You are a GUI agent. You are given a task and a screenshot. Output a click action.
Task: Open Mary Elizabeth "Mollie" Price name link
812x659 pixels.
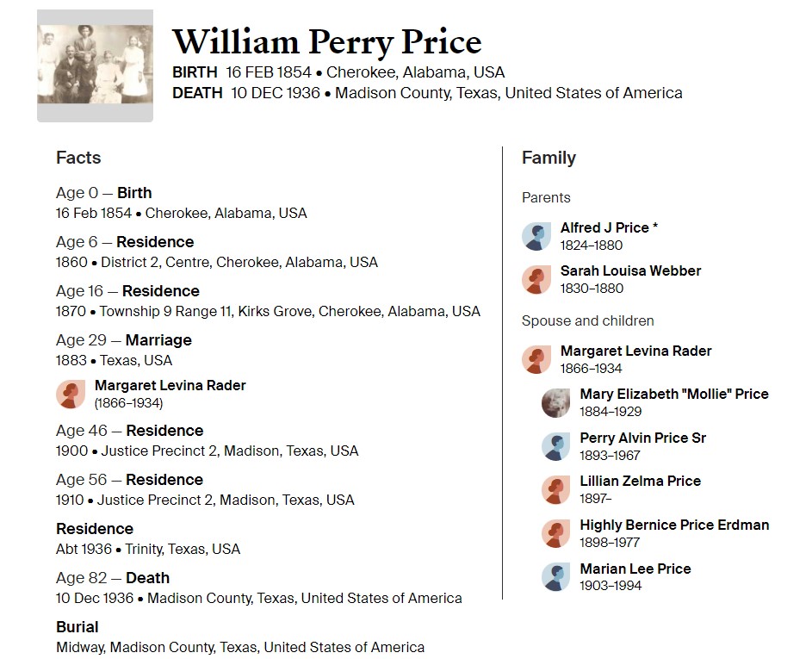point(673,395)
